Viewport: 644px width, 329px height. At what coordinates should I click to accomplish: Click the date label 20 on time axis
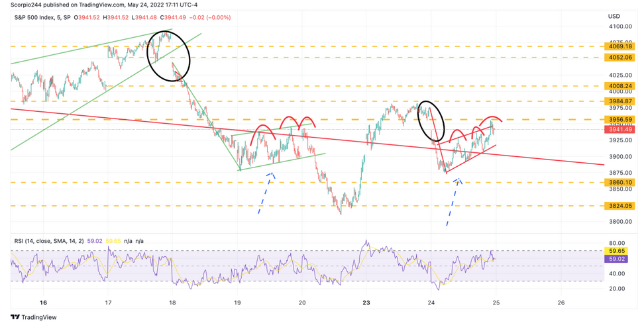302,303
